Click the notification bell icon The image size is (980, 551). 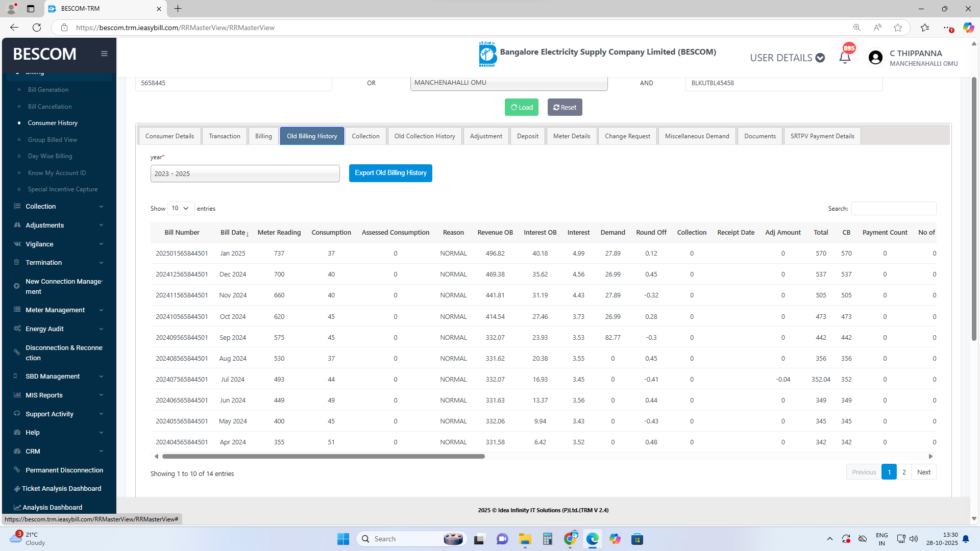(845, 58)
